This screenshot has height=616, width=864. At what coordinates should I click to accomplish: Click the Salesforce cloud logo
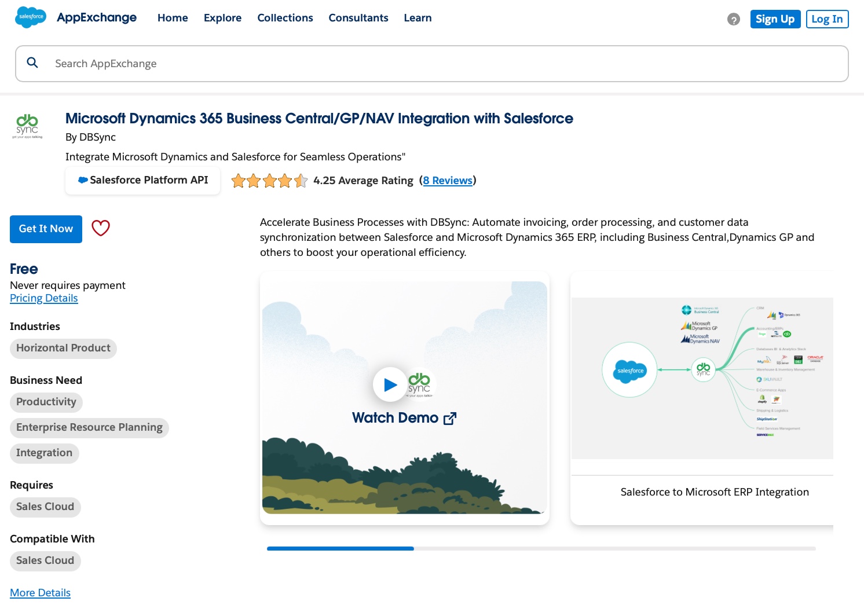click(x=30, y=17)
